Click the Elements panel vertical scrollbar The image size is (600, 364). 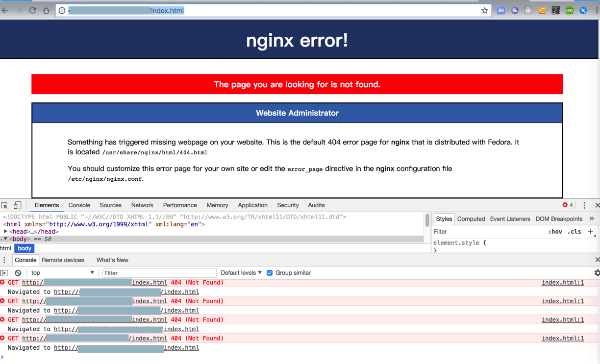coord(427,219)
